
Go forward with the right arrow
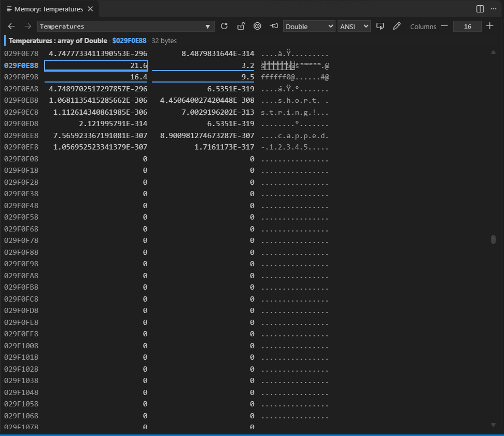[28, 26]
